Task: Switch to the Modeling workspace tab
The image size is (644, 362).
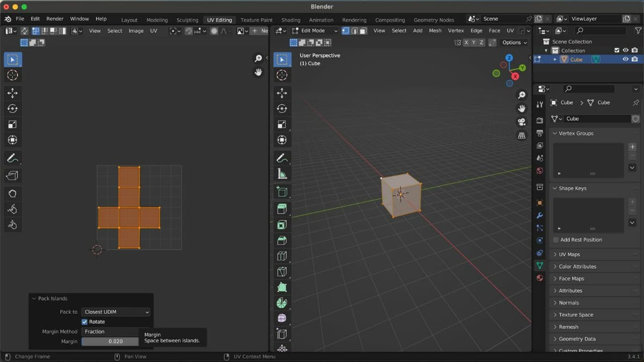Action: pos(157,20)
